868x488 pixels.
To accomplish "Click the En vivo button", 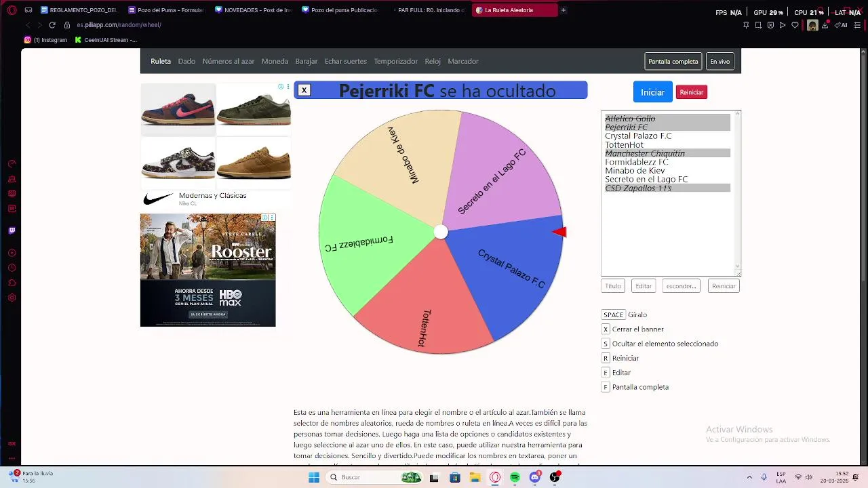I will tap(719, 61).
